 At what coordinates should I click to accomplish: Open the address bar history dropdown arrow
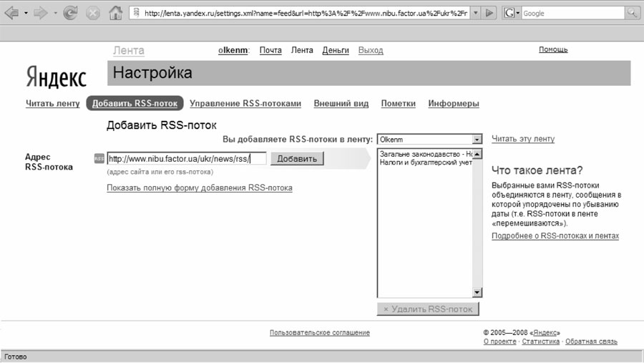[475, 13]
